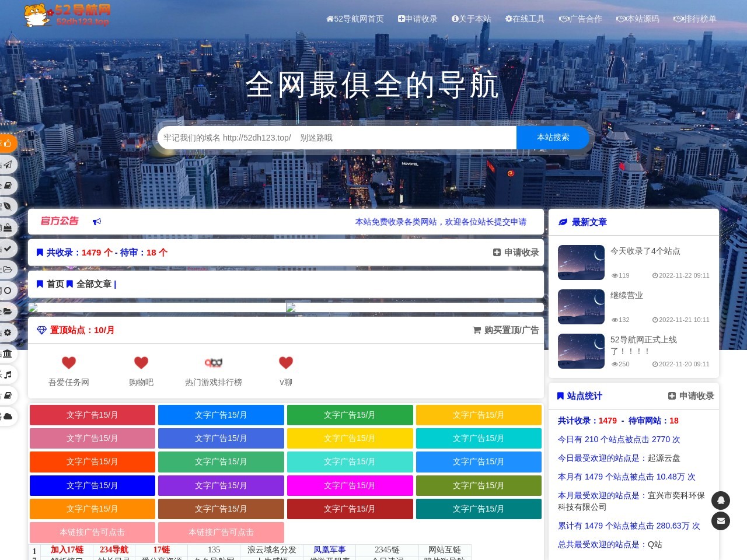Go to 关于本站 in the top navigation
747x560 pixels.
pyautogui.click(x=471, y=19)
